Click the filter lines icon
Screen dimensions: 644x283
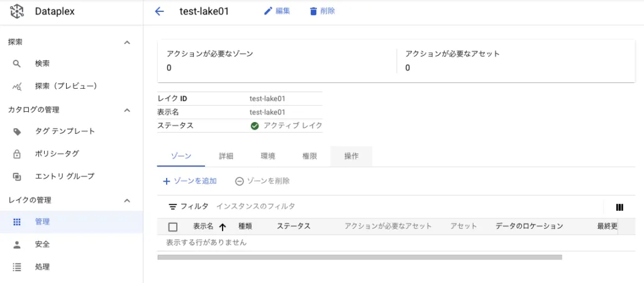click(174, 207)
